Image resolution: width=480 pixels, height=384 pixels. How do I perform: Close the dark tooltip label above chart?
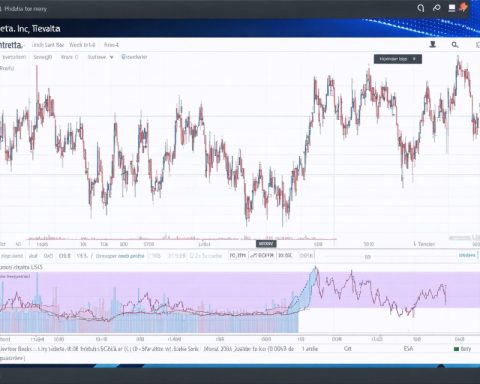414,59
